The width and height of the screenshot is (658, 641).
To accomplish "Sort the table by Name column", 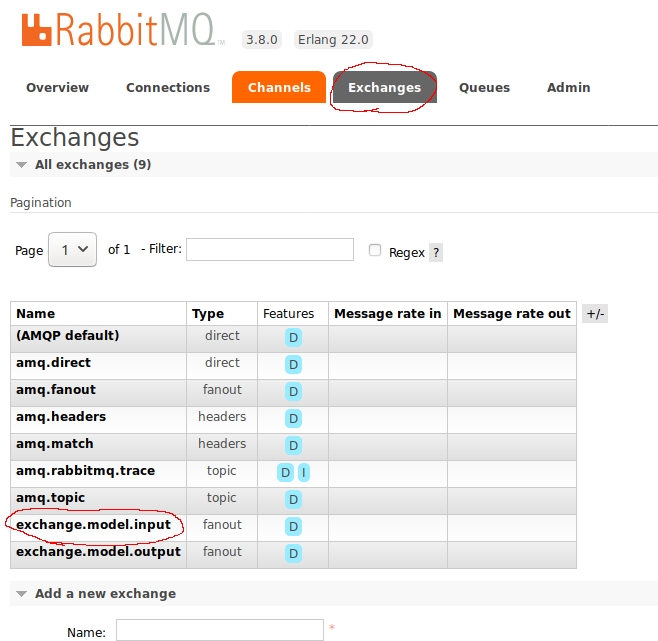I will (36, 314).
